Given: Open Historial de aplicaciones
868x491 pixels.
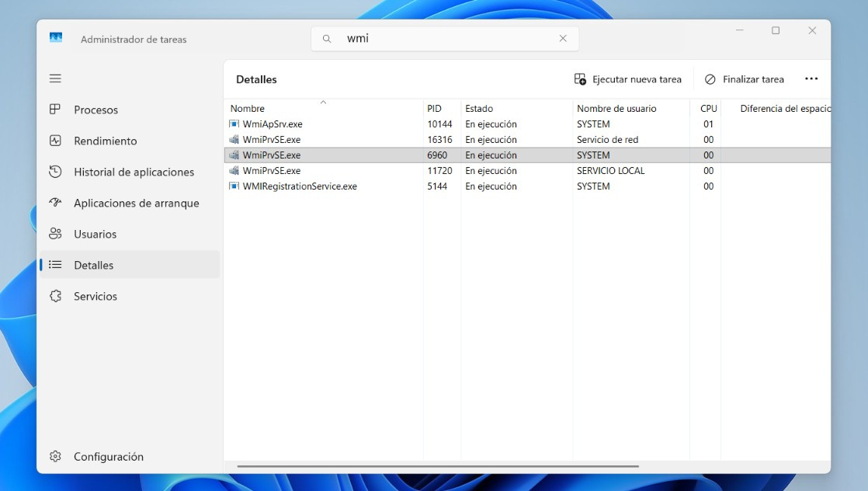Looking at the screenshot, I should (x=130, y=172).
